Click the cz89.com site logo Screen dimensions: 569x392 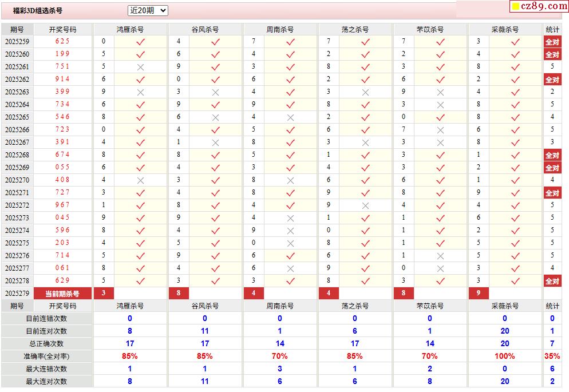click(543, 6)
